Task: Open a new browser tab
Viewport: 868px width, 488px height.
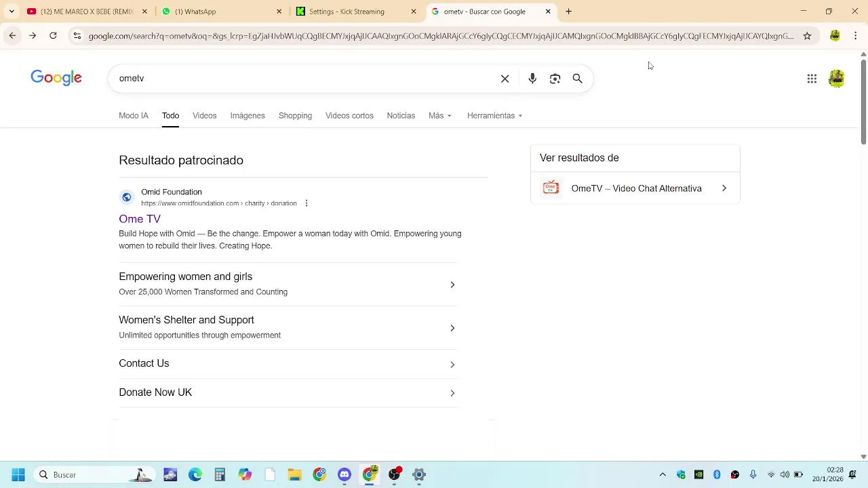Action: [x=568, y=12]
